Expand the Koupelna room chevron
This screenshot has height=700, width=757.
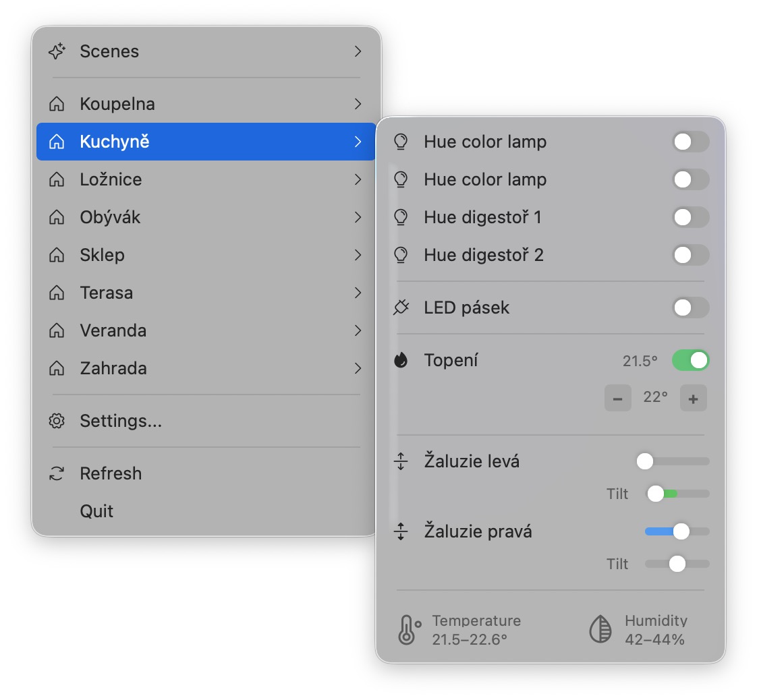coord(358,104)
